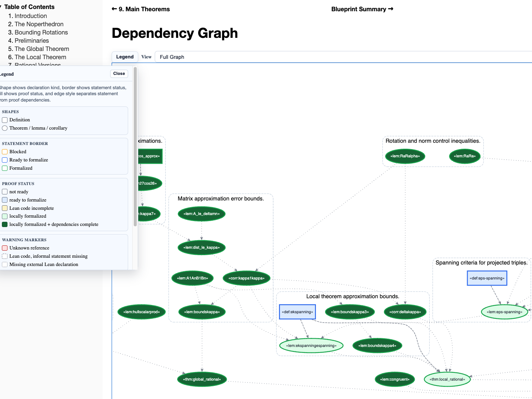Click the dark green 'dependencies complete' swatch
This screenshot has width=532, height=399.
[4, 224]
